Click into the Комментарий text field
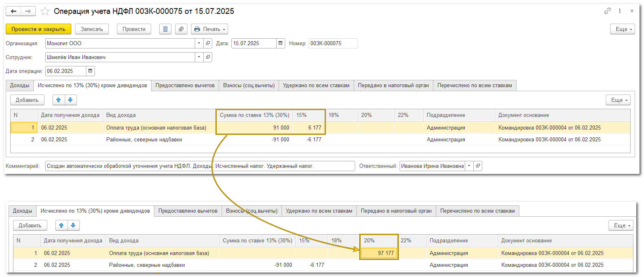This screenshot has width=644, height=277. coord(200,166)
